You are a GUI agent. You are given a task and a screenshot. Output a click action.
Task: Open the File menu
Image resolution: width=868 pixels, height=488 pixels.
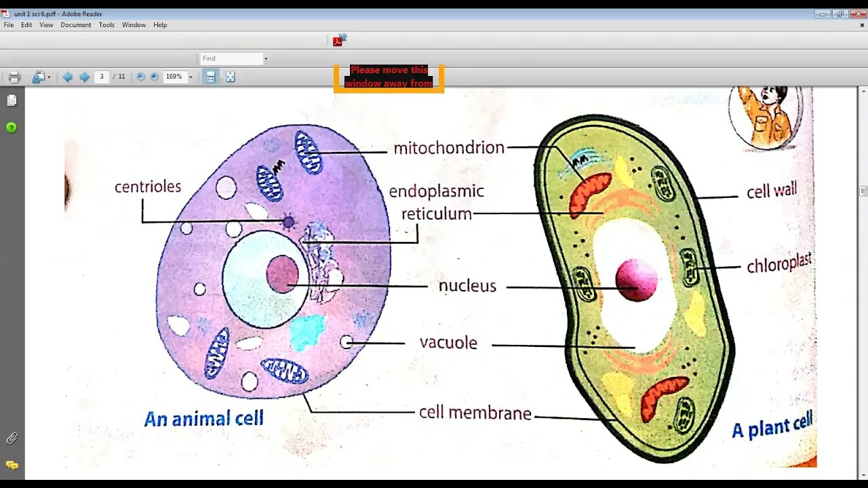(x=9, y=25)
